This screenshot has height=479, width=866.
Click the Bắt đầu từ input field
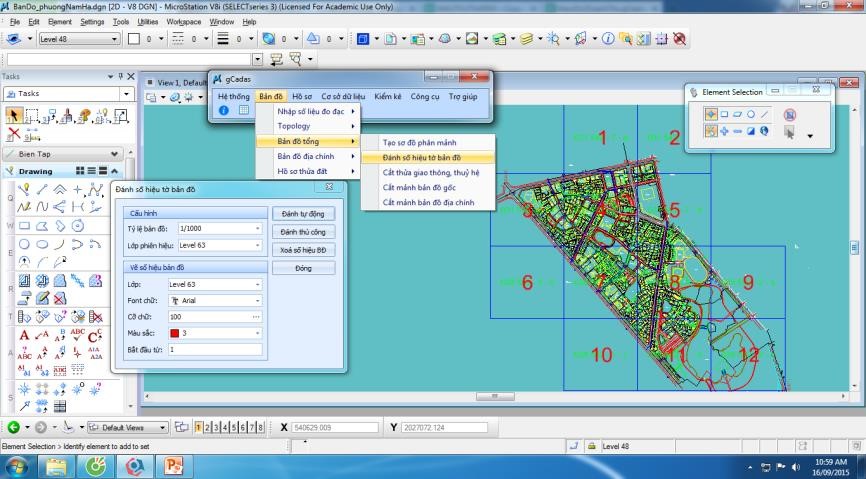click(x=214, y=350)
